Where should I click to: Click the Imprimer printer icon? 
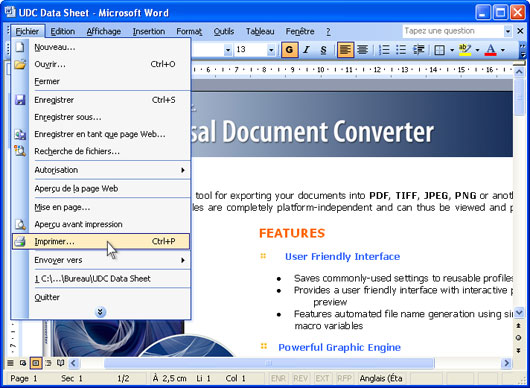(20, 241)
